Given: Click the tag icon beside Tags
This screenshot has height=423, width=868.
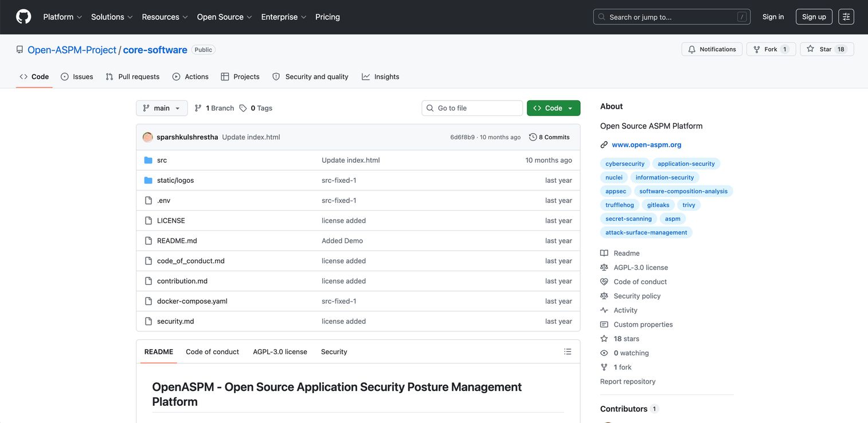Looking at the screenshot, I should coord(243,108).
